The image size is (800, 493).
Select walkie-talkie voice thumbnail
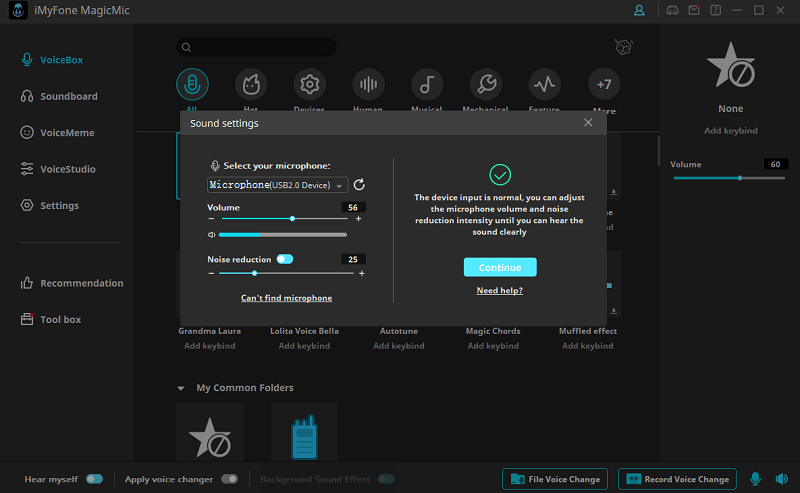click(x=305, y=433)
